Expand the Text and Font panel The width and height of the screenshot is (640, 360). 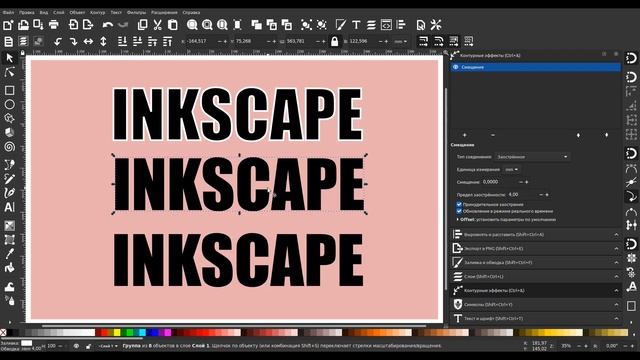(537, 318)
